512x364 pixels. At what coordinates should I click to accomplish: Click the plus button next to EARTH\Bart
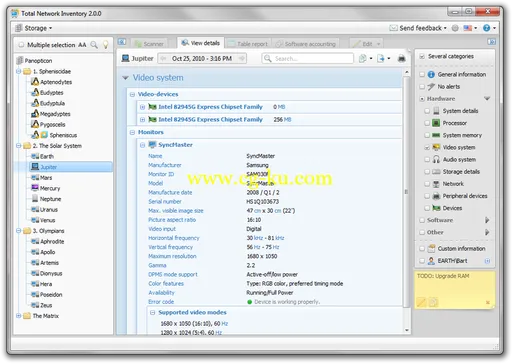pyautogui.click(x=487, y=261)
